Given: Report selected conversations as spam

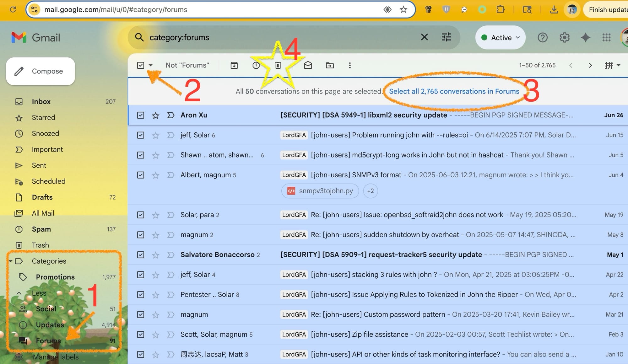Looking at the screenshot, I should coord(256,65).
